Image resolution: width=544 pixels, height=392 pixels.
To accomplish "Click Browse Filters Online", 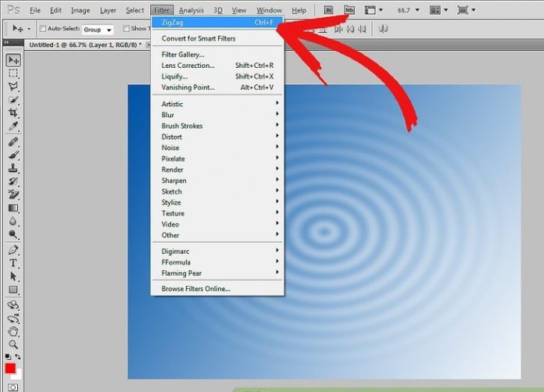I will tap(195, 289).
